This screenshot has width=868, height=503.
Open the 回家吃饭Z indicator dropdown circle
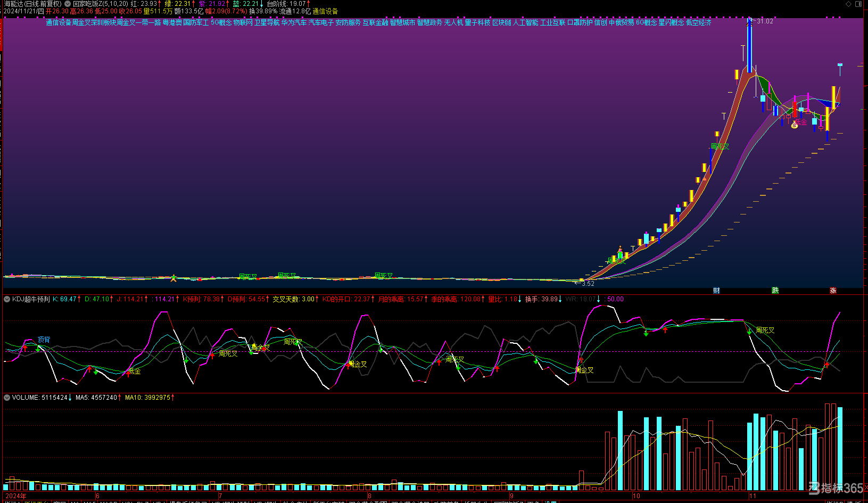[x=68, y=4]
